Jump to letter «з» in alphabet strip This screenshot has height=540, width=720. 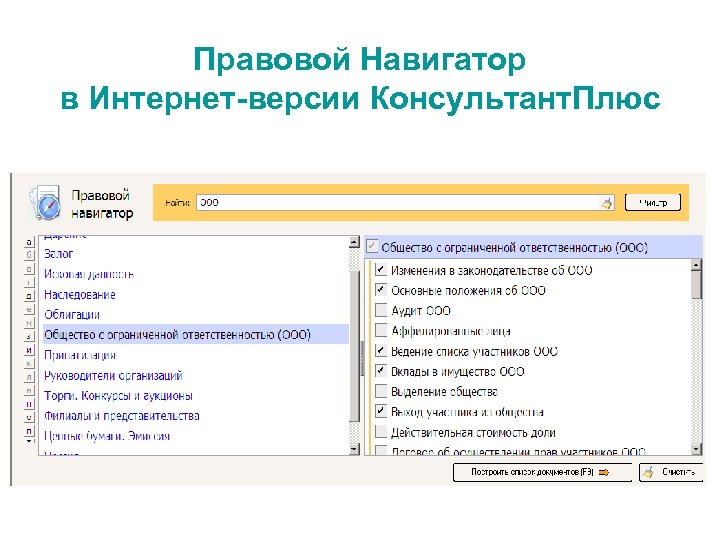(29, 337)
